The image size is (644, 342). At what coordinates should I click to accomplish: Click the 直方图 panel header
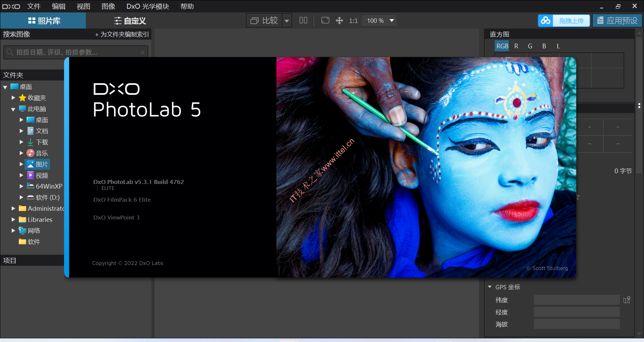[559, 34]
